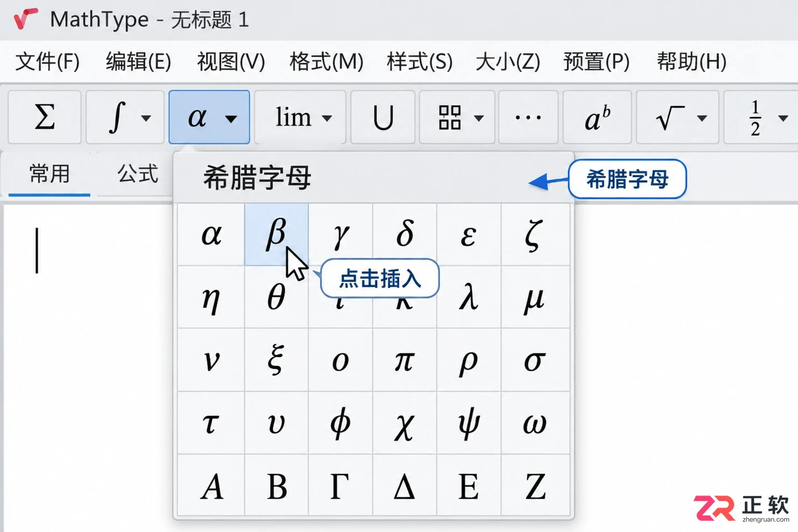This screenshot has width=798, height=532.
Task: Switch to the 公式 tab
Action: [137, 175]
